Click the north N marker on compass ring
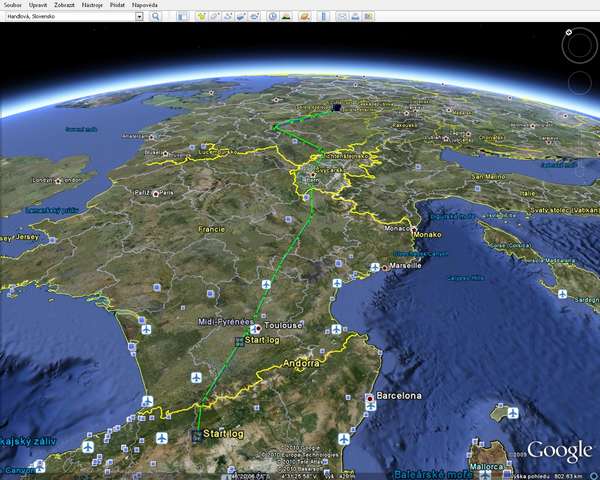Image resolution: width=600 pixels, height=480 pixels. (x=569, y=32)
